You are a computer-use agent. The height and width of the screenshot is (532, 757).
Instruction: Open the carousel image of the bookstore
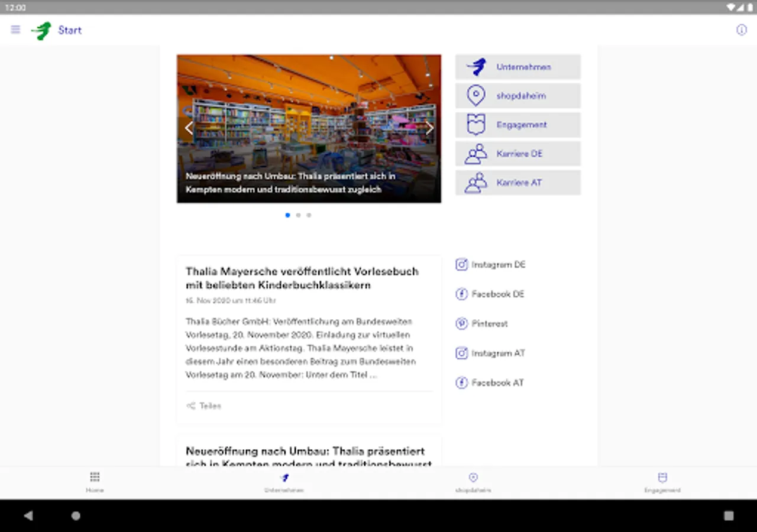[309, 129]
